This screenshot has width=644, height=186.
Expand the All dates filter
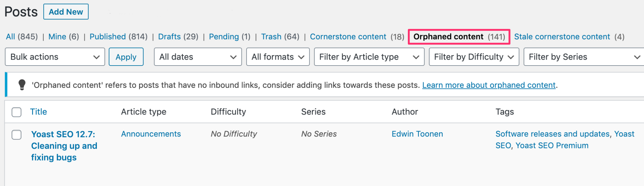tap(198, 57)
